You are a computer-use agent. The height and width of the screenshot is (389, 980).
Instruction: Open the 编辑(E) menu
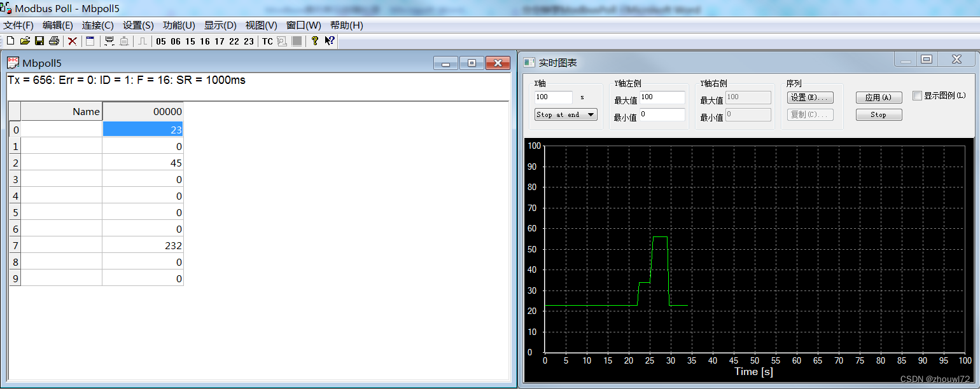pos(58,25)
